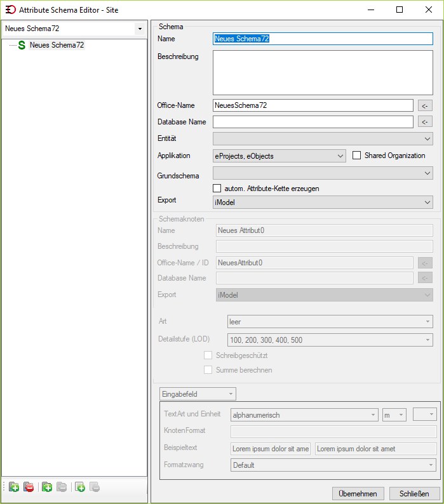Open the Schemaknoten Export dropdown
The width and height of the screenshot is (444, 504).
[325, 295]
